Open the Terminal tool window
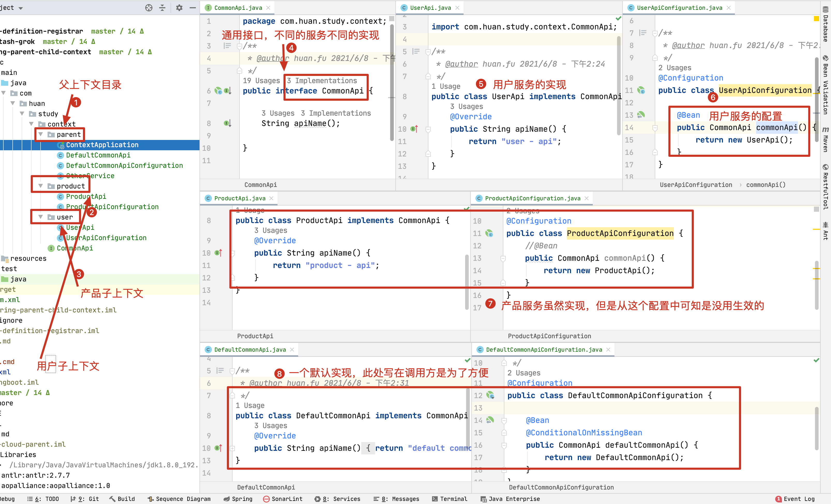This screenshot has width=831, height=504. [450, 499]
